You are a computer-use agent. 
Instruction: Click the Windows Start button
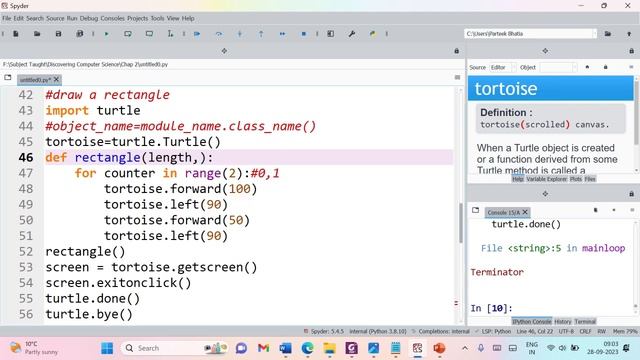pos(107,348)
